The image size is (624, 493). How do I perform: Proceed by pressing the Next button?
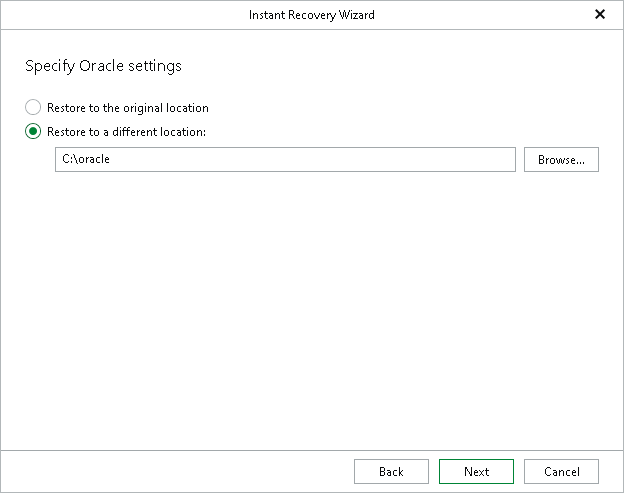click(477, 472)
